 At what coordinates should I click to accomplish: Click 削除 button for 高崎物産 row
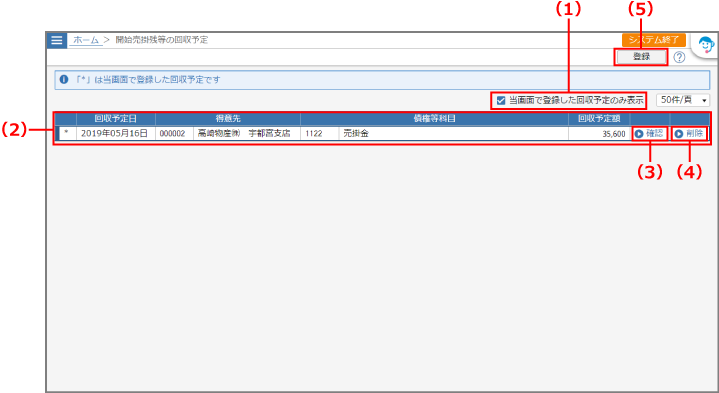click(689, 133)
